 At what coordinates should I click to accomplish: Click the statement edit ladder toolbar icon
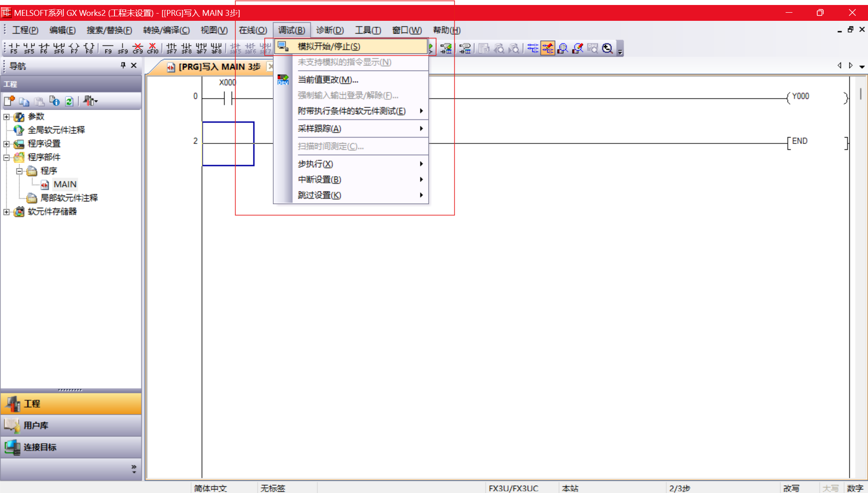point(465,48)
